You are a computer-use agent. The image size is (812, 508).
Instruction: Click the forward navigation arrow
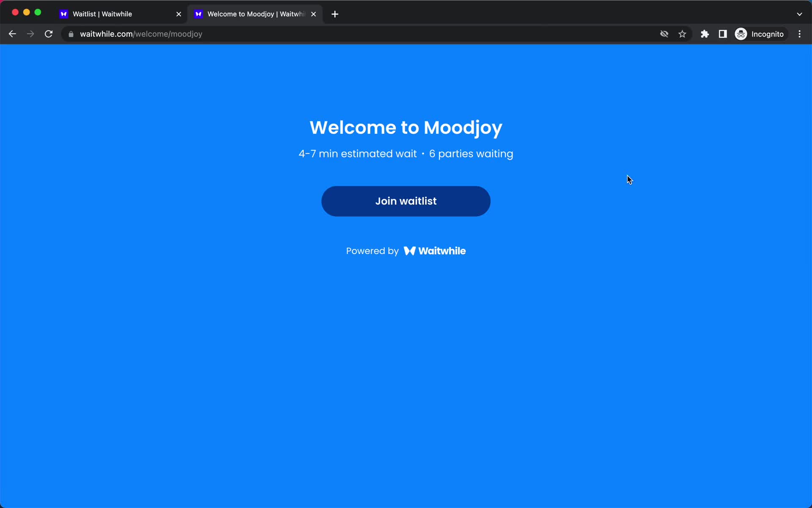(31, 33)
